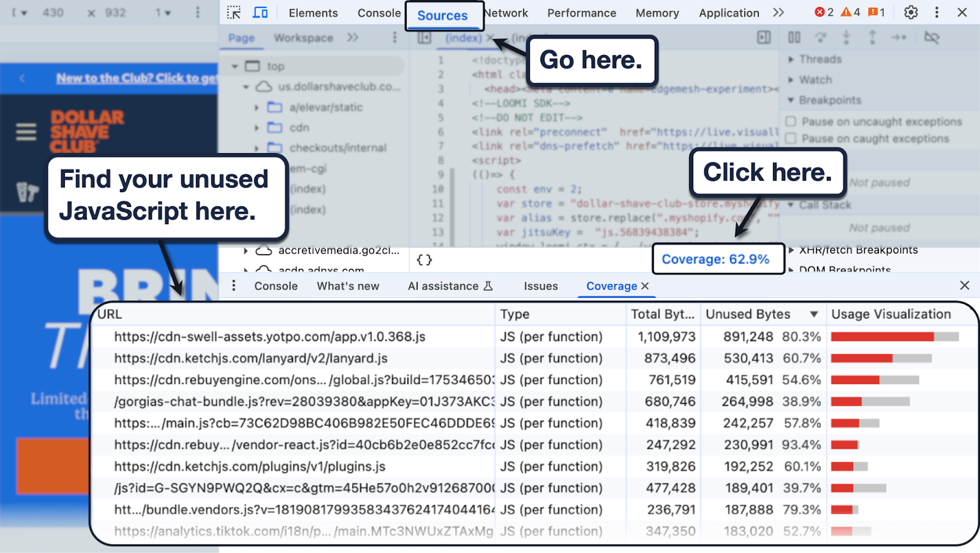Switch to the Console panel tab
This screenshot has width=980, height=553.
point(379,13)
